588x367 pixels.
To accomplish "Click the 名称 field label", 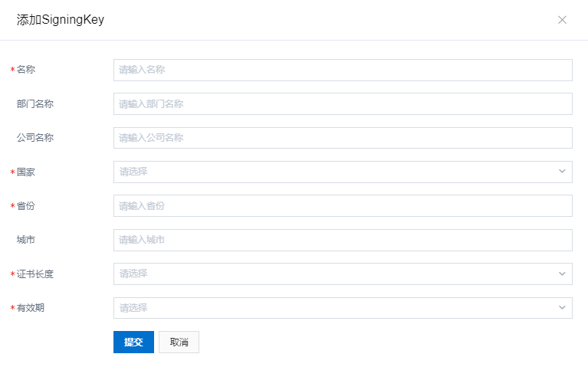I will (26, 70).
